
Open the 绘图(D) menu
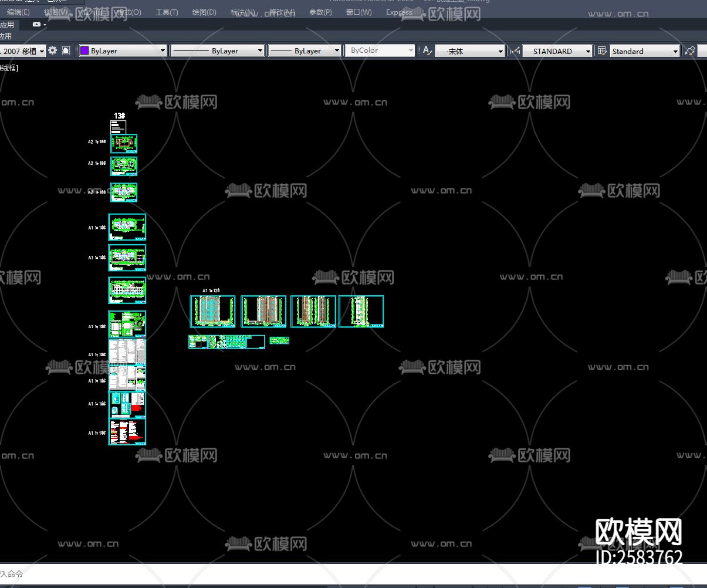pos(204,12)
